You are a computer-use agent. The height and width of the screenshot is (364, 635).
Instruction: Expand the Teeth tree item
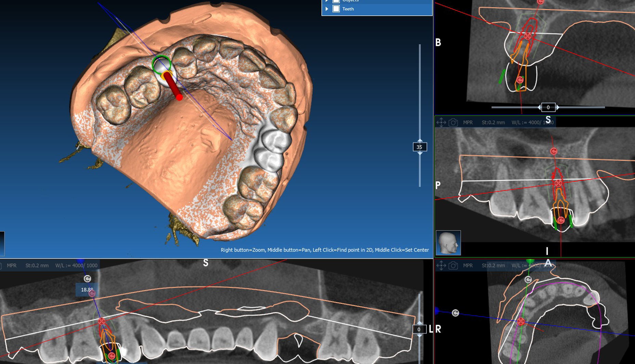coord(327,9)
